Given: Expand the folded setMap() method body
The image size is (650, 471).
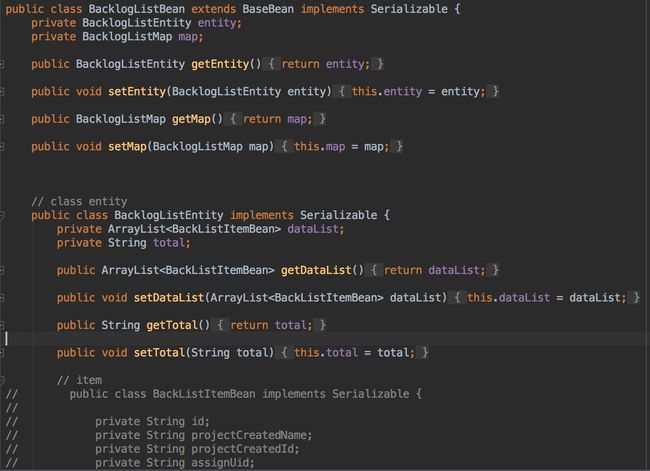Looking at the screenshot, I should tap(2, 147).
